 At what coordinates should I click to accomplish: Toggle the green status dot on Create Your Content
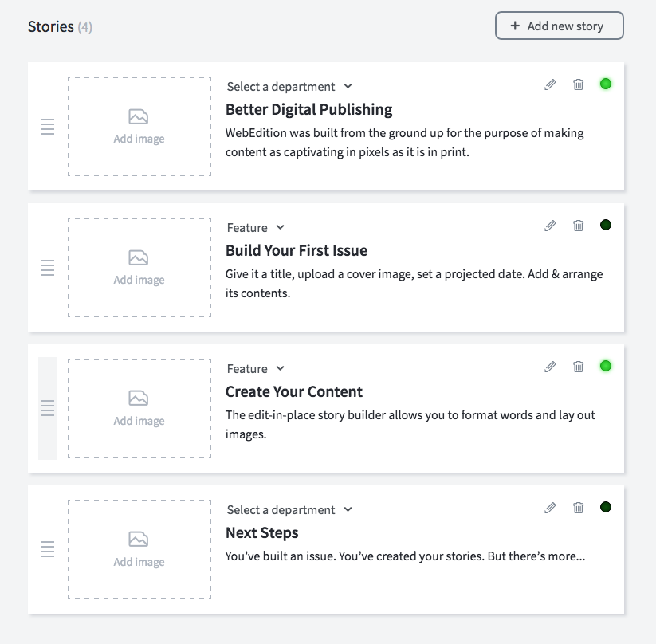pos(606,366)
